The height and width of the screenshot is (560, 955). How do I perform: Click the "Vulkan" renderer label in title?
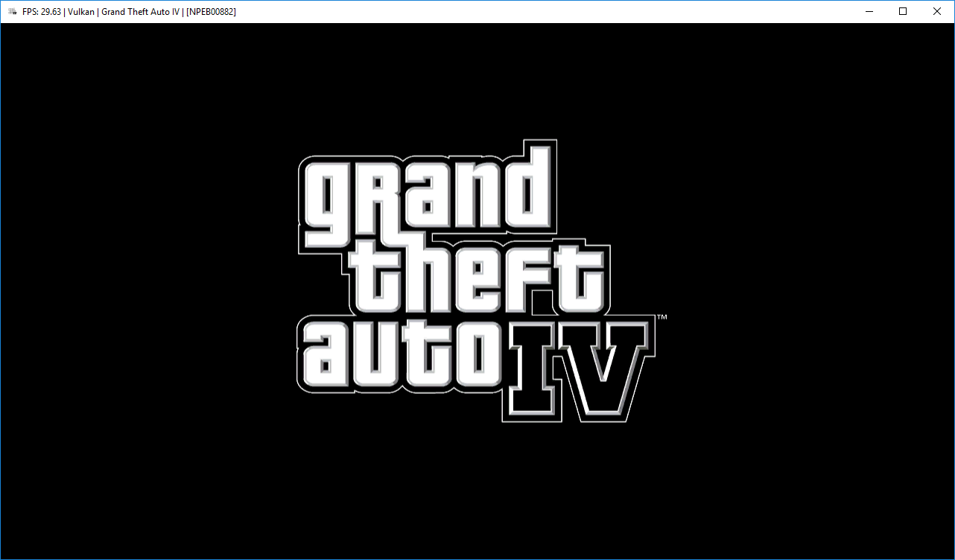click(x=81, y=12)
